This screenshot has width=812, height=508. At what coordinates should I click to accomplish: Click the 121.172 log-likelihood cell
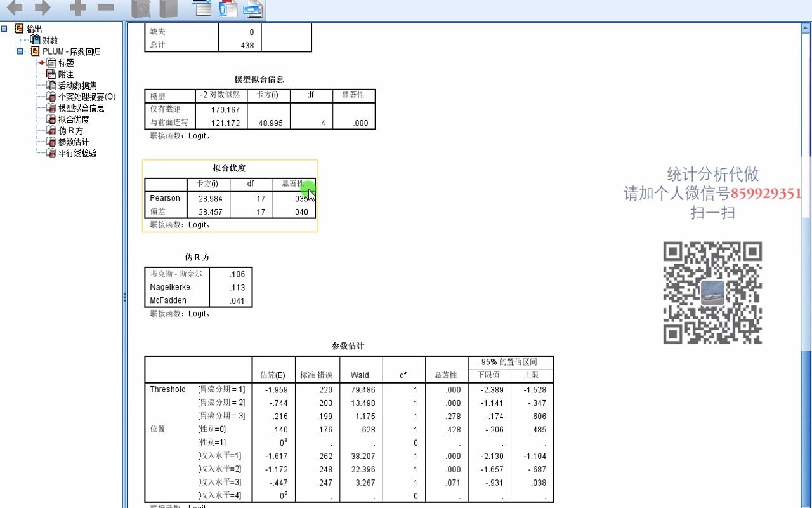point(226,123)
